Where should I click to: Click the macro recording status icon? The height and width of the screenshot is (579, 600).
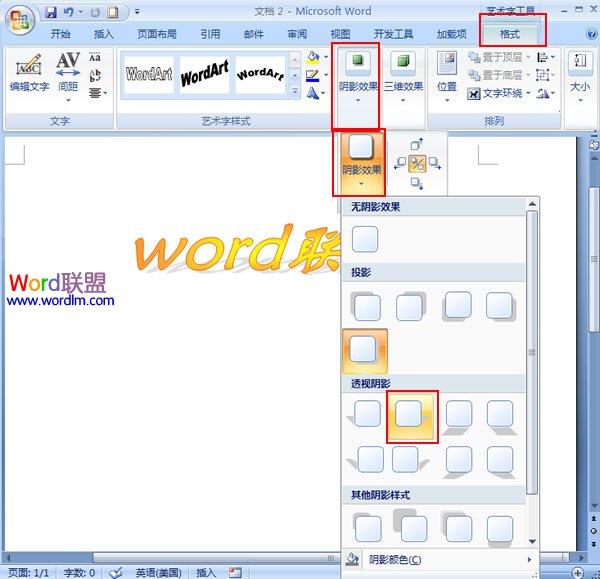click(x=235, y=572)
